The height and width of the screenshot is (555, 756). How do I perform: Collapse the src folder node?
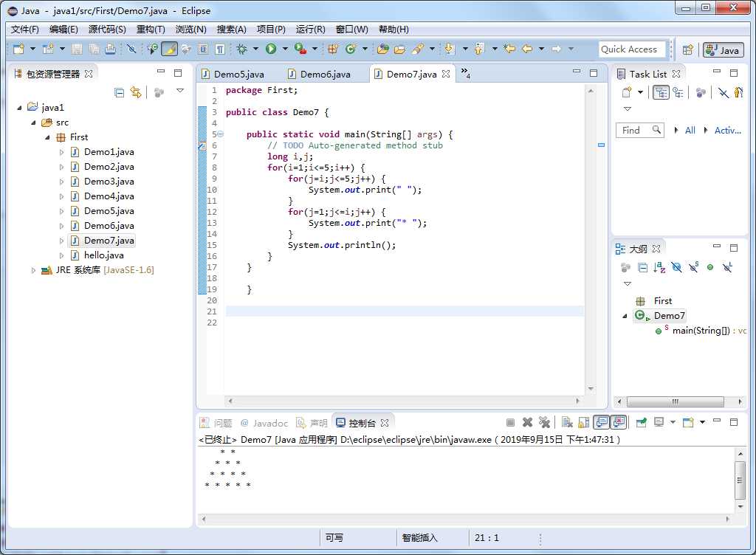point(34,123)
